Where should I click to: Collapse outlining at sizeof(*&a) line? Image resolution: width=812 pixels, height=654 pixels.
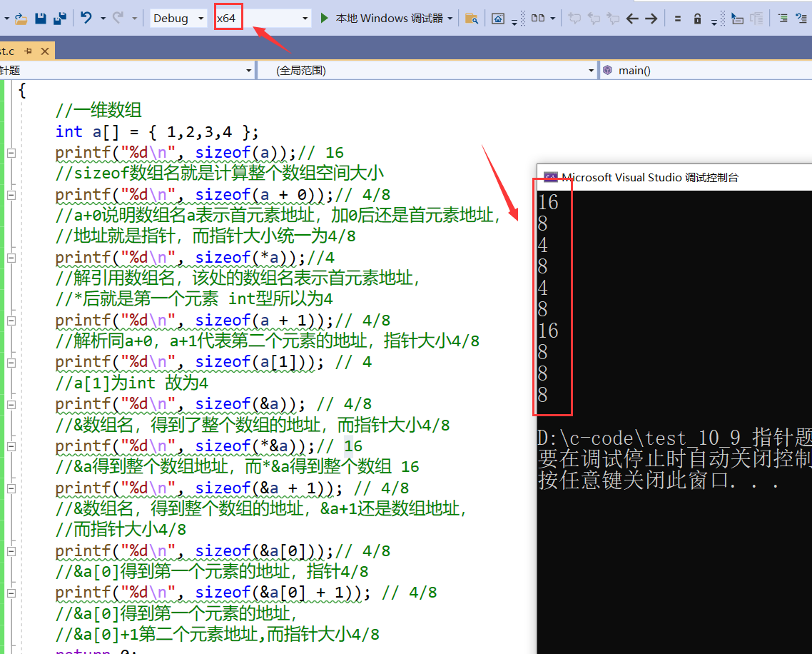[x=11, y=446]
